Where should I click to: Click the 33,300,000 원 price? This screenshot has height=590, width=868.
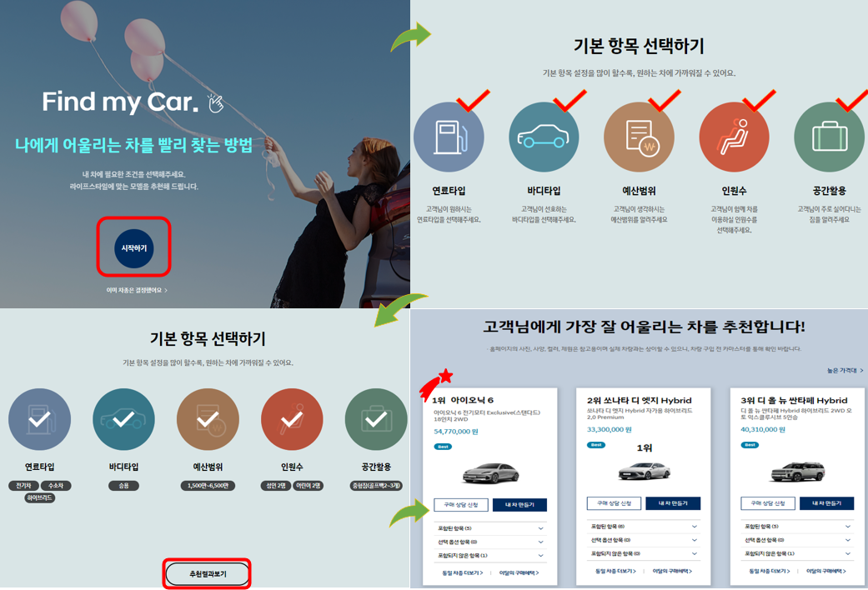click(x=609, y=429)
